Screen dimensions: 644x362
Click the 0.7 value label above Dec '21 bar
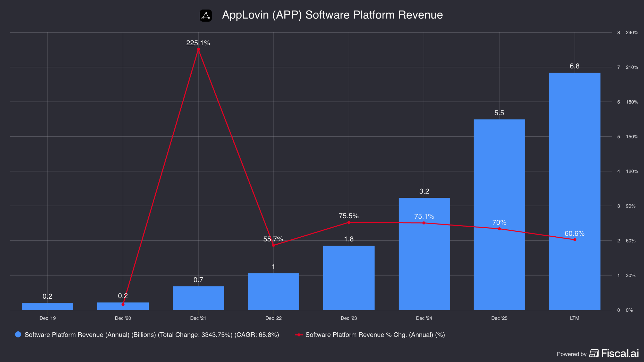coord(198,280)
